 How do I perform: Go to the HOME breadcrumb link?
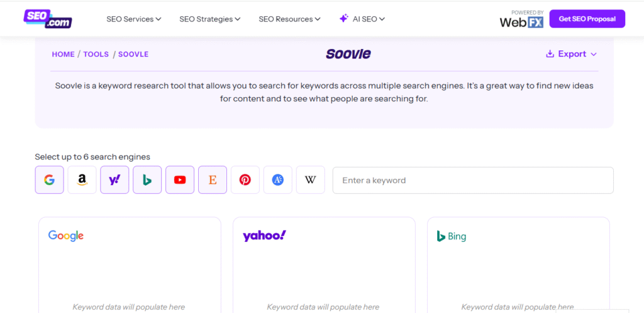click(x=63, y=54)
